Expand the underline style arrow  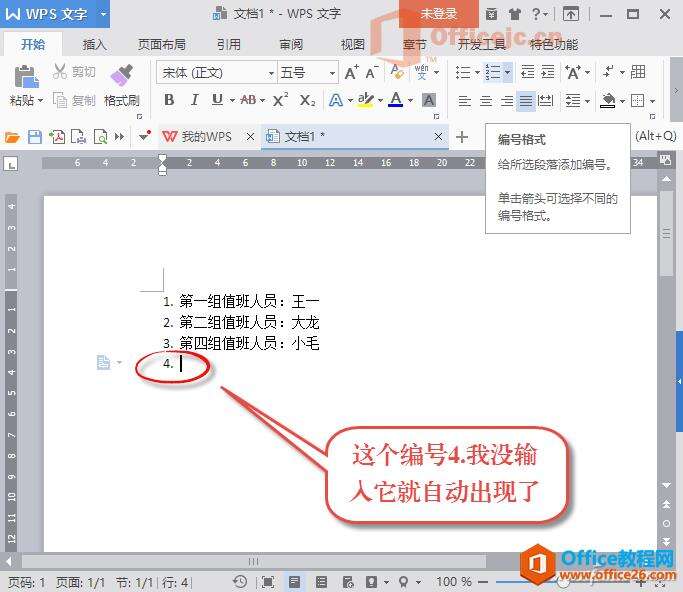tap(232, 100)
